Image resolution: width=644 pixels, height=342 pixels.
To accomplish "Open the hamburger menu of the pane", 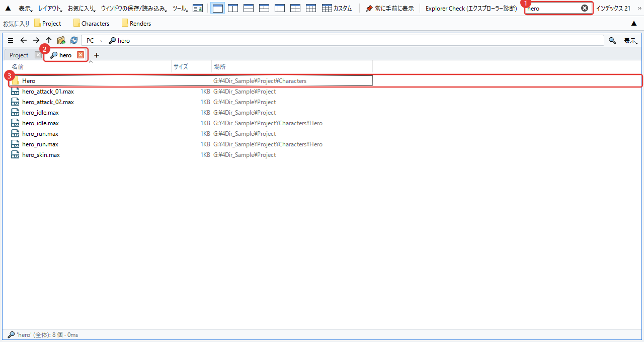I will pos(11,40).
